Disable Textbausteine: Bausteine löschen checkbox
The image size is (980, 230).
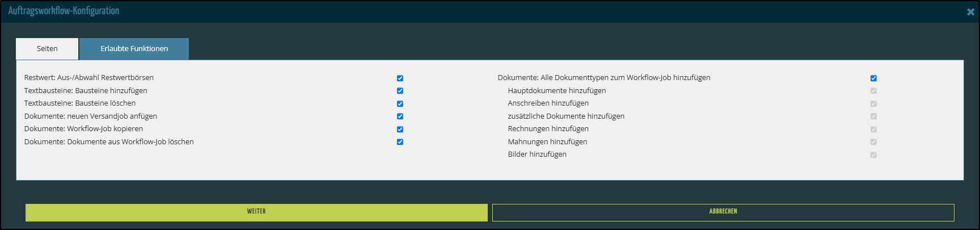[x=400, y=104]
